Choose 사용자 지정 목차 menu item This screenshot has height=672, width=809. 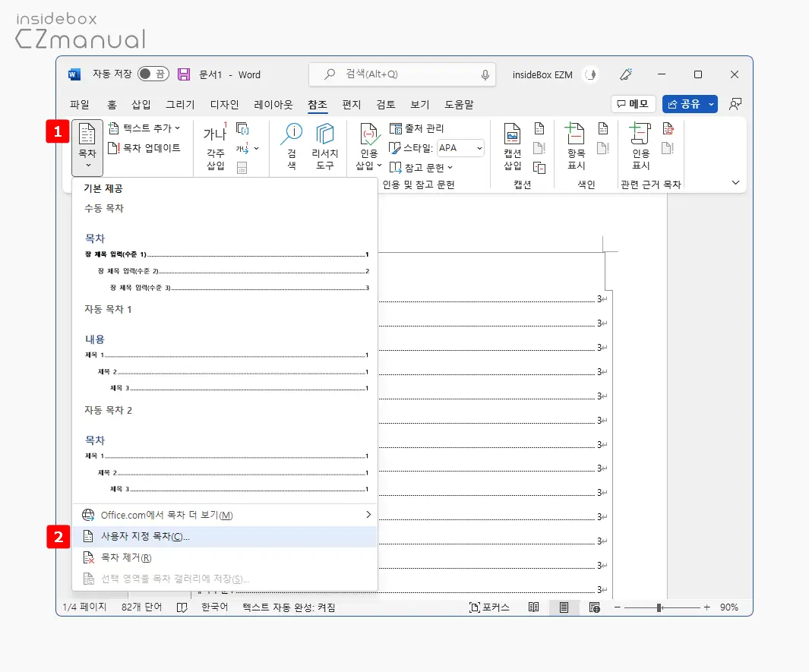[225, 536]
